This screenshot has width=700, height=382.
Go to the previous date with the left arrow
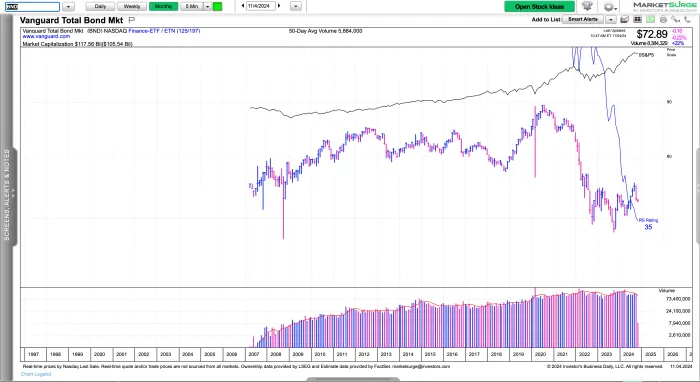pos(243,6)
